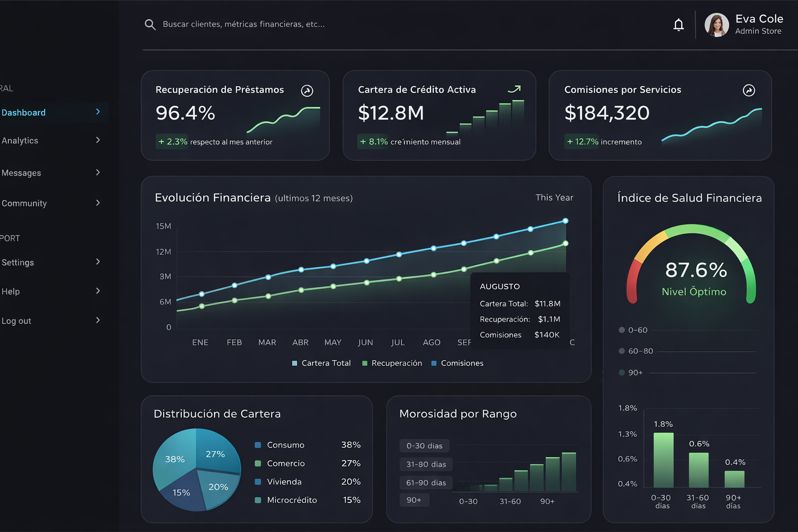
Task: Expand the Settings chevron
Action: point(98,262)
